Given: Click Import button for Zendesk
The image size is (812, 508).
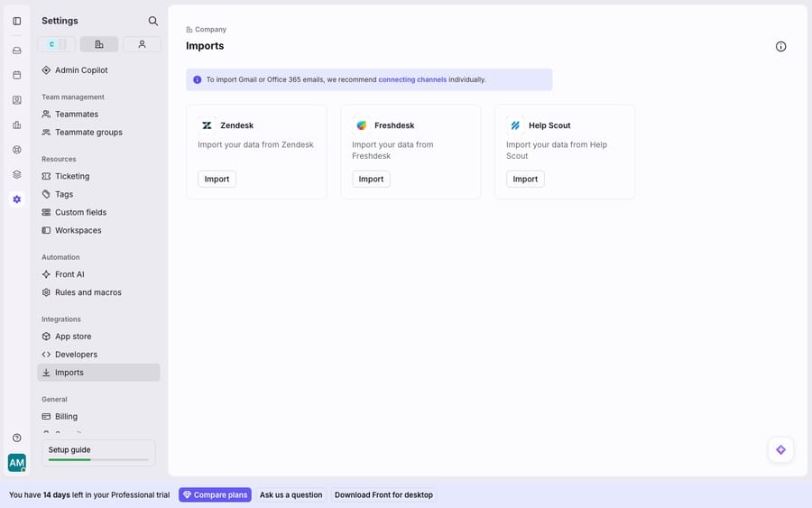Looking at the screenshot, I should pos(217,180).
